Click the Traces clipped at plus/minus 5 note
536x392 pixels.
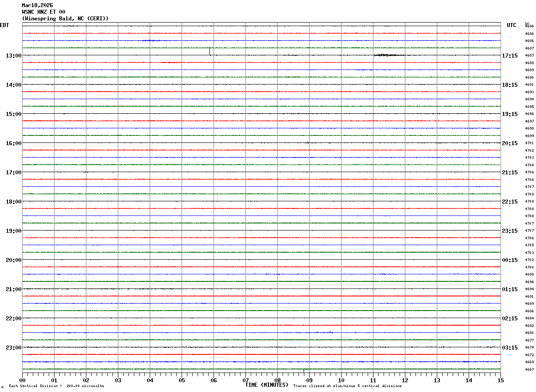(x=347, y=386)
